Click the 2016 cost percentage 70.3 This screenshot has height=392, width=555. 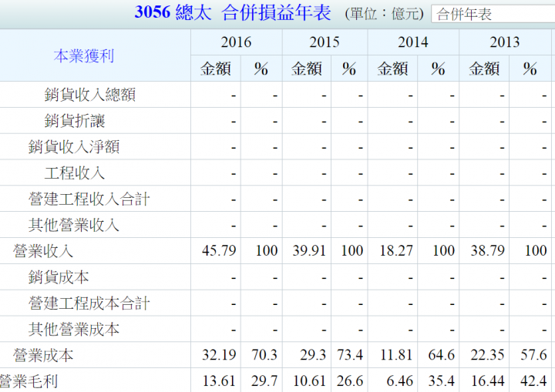(x=264, y=354)
